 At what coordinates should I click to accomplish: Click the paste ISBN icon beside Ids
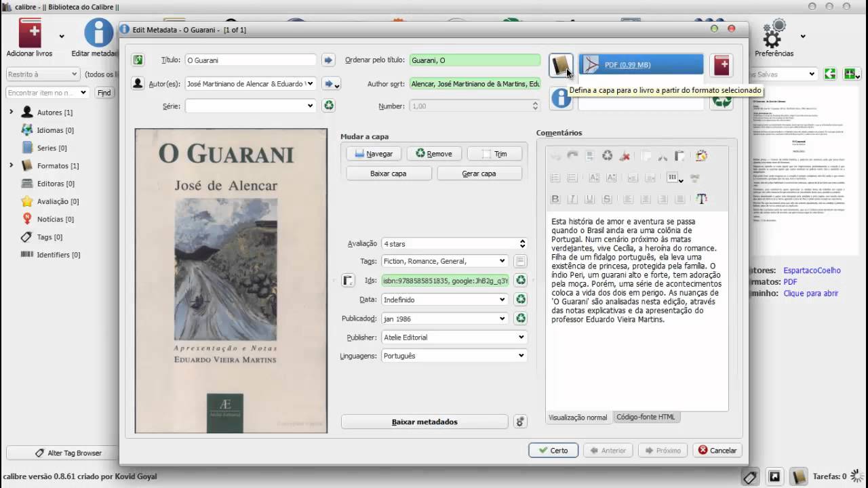click(347, 280)
